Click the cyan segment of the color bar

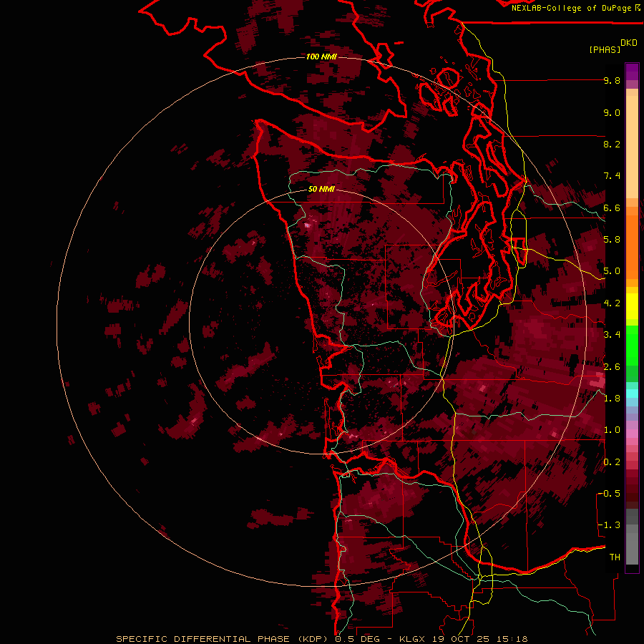(632, 394)
